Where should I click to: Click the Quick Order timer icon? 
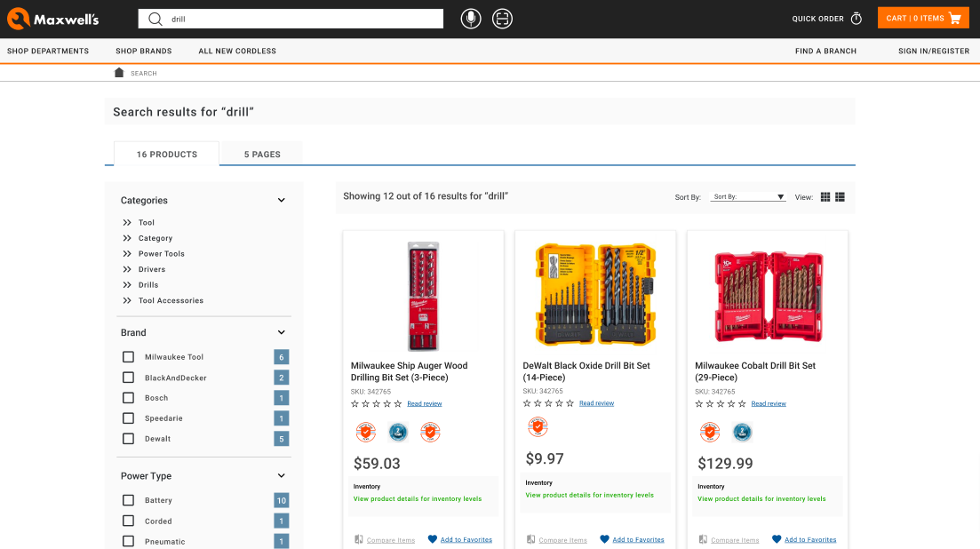pyautogui.click(x=857, y=19)
